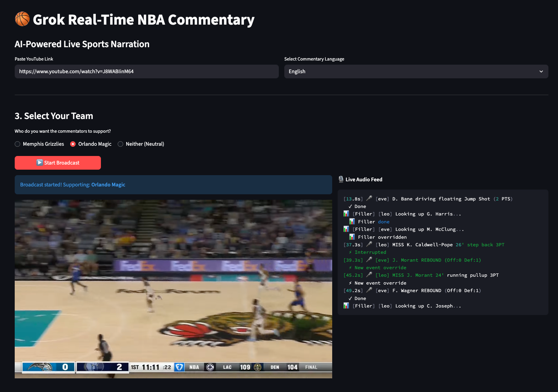Click mic icon on Morant running pullup line
The height and width of the screenshot is (392, 558).
(x=369, y=275)
